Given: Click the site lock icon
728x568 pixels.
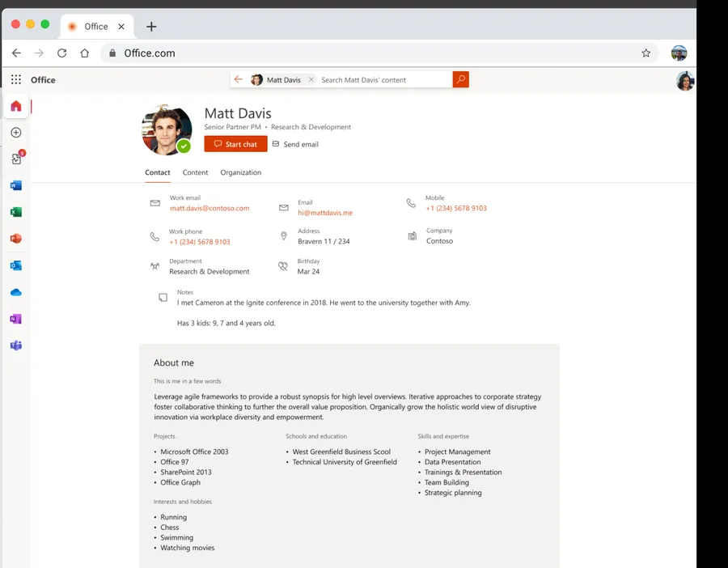Looking at the screenshot, I should click(112, 53).
